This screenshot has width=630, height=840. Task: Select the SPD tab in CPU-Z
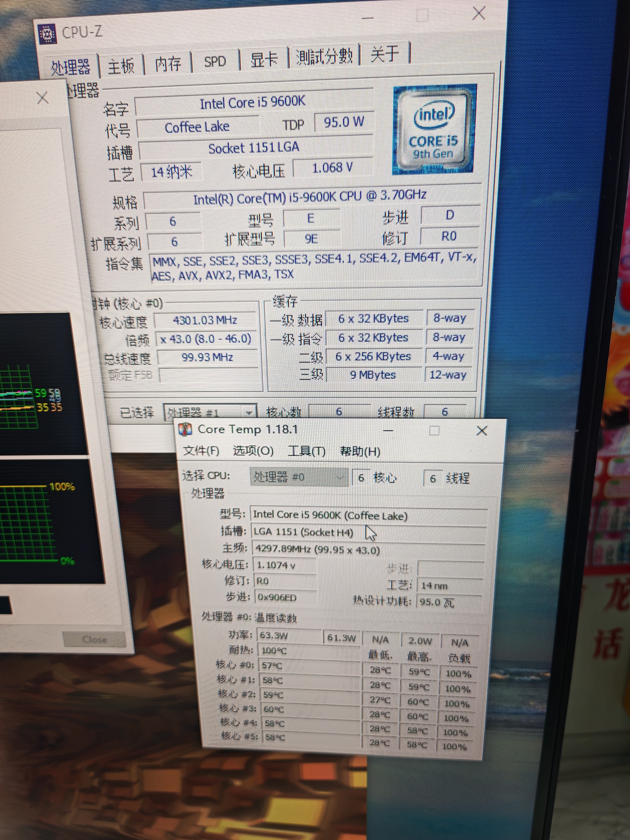pos(215,61)
